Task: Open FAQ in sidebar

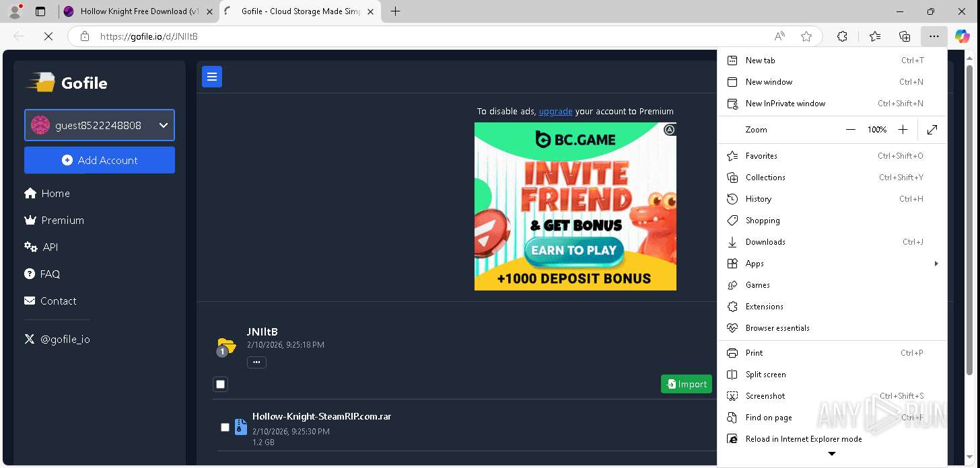Action: 42,274
